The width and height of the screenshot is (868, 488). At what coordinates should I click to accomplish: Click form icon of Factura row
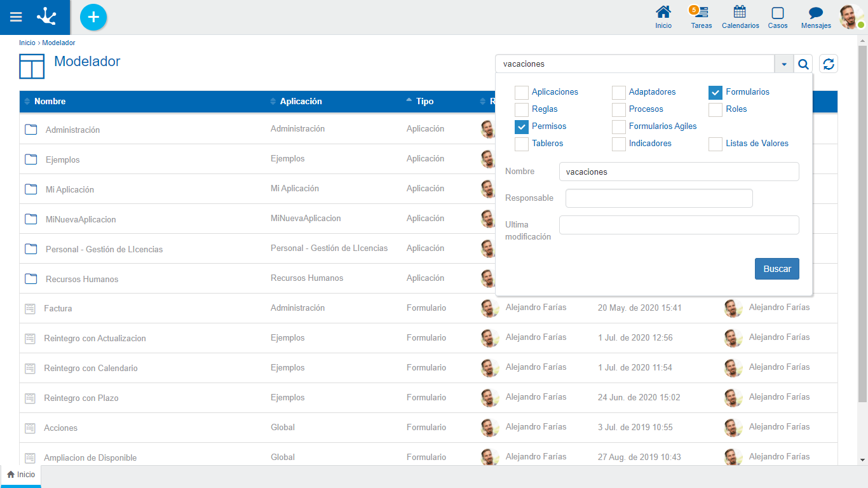click(30, 309)
